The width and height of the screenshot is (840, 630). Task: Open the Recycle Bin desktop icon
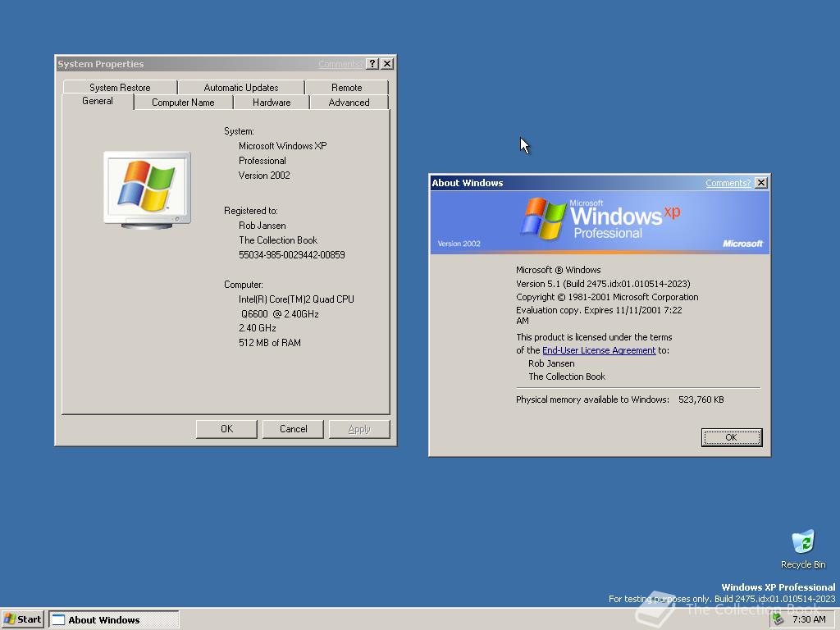(802, 549)
